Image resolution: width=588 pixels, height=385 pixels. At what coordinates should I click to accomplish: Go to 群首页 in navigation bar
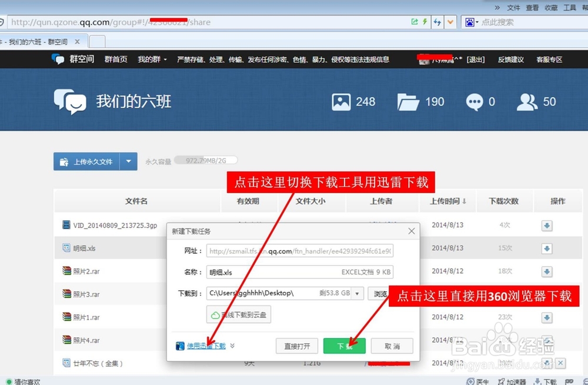[116, 59]
